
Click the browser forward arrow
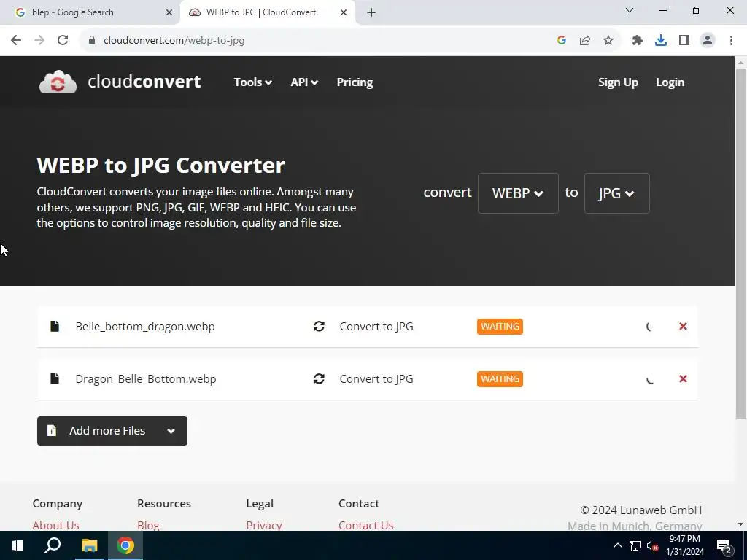coord(39,40)
